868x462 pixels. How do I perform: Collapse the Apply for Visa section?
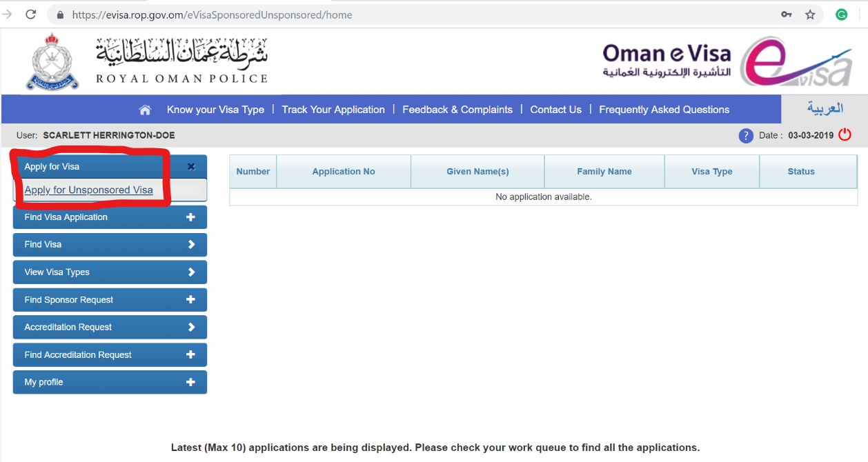[x=191, y=167]
